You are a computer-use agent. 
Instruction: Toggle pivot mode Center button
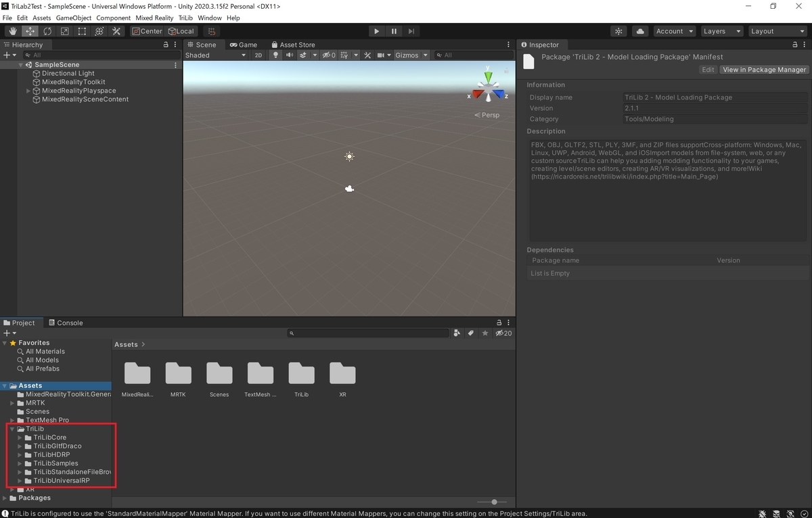(148, 31)
